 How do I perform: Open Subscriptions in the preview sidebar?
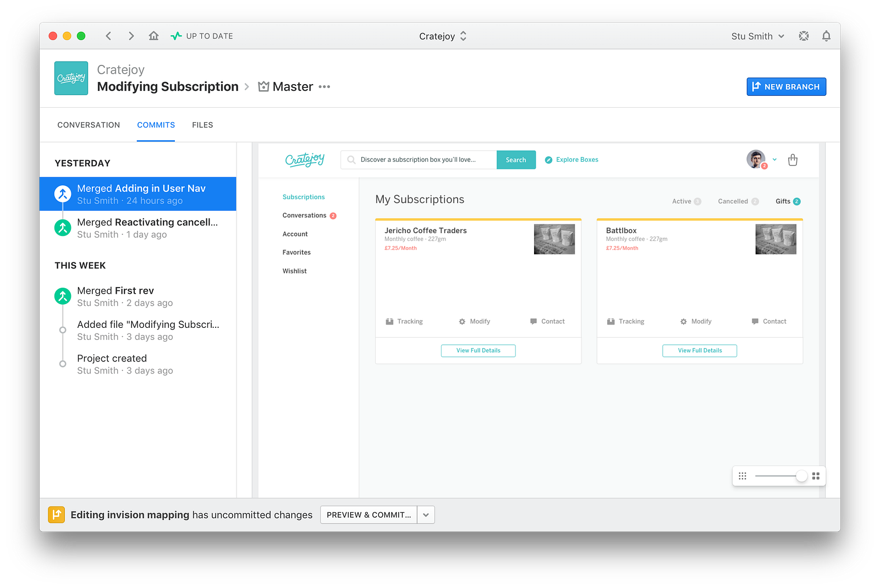pyautogui.click(x=304, y=197)
